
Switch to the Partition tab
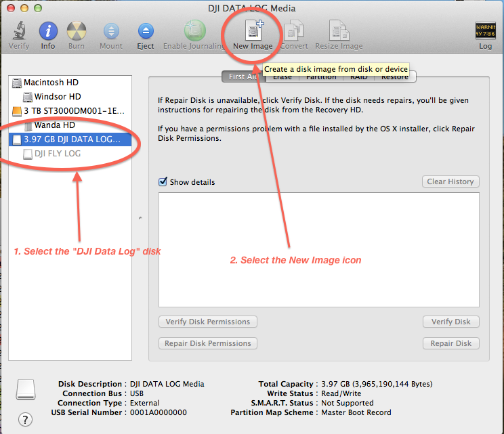321,77
